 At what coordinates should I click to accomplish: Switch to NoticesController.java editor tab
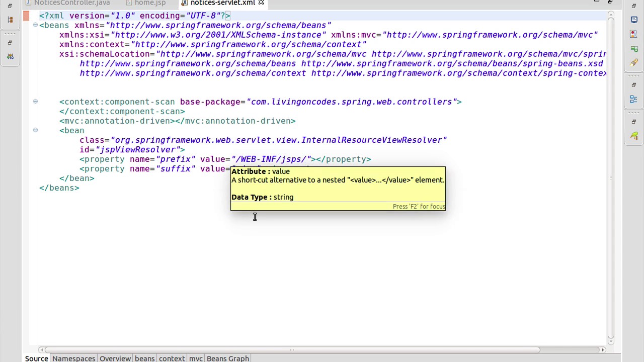[68, 3]
